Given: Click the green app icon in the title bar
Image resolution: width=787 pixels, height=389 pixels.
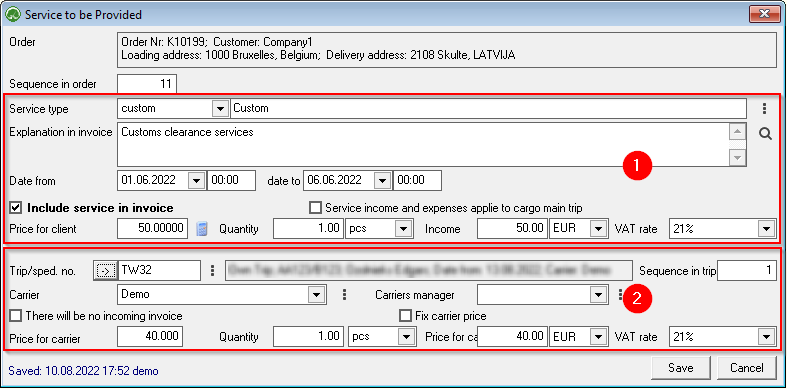Looking at the screenshot, I should [12, 15].
